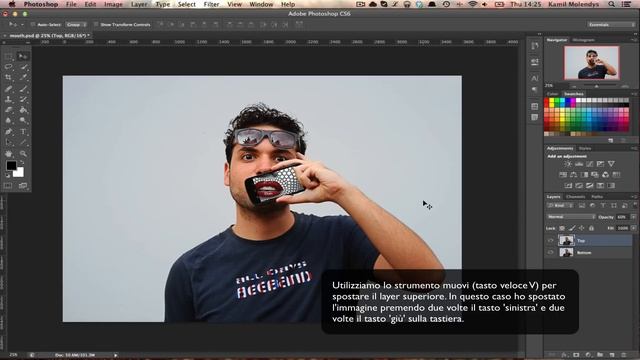Viewport: 640px width, 360px height.
Task: Select the Crop tool
Action: (x=9, y=77)
